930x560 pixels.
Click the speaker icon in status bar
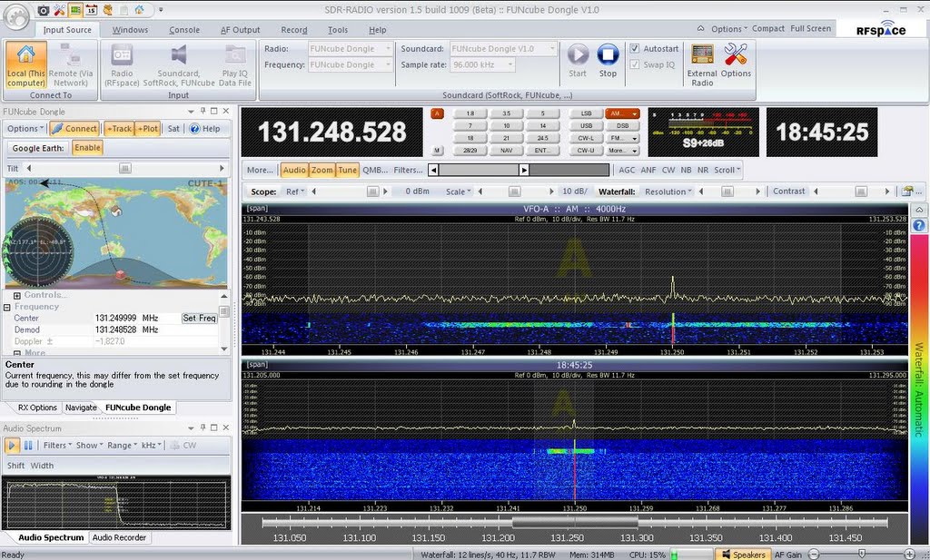725,554
